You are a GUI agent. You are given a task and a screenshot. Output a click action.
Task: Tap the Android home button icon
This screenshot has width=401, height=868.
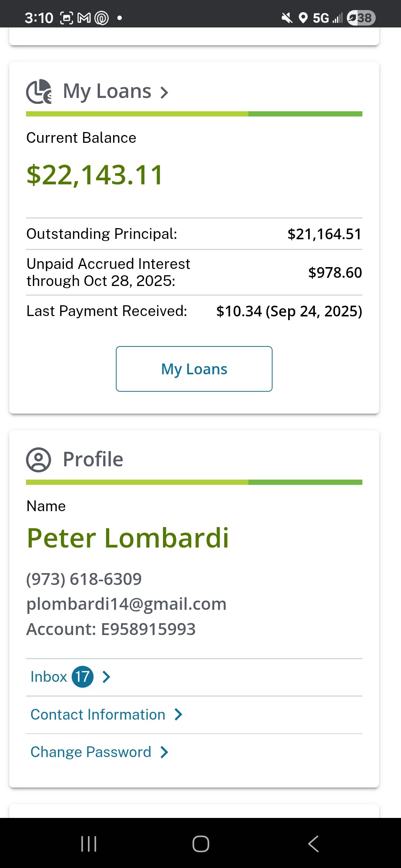200,844
